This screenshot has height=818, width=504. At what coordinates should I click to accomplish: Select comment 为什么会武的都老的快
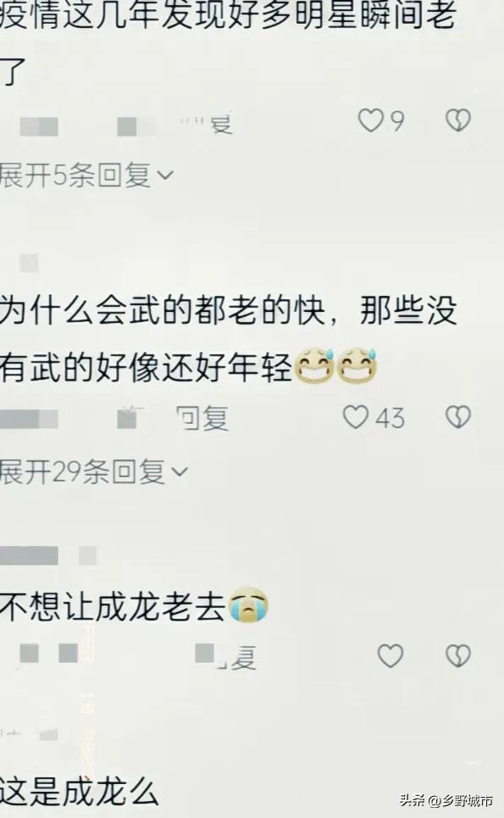coord(229,339)
